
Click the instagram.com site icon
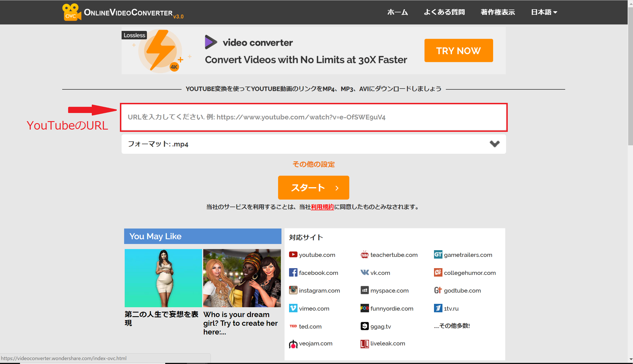(x=293, y=290)
